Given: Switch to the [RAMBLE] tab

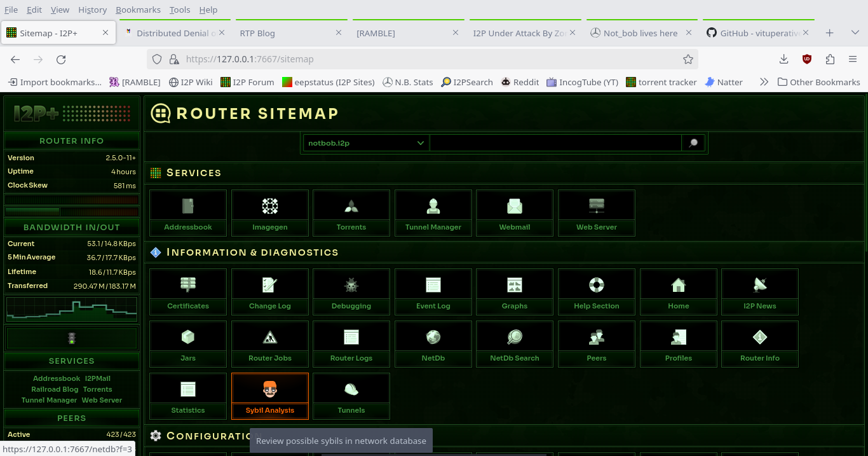Looking at the screenshot, I should tap(407, 33).
